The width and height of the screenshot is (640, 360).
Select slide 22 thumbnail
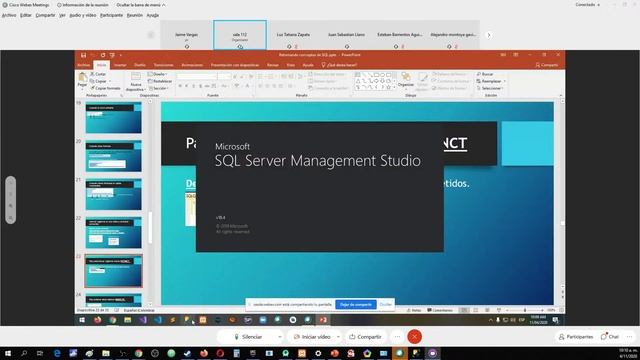[113, 233]
